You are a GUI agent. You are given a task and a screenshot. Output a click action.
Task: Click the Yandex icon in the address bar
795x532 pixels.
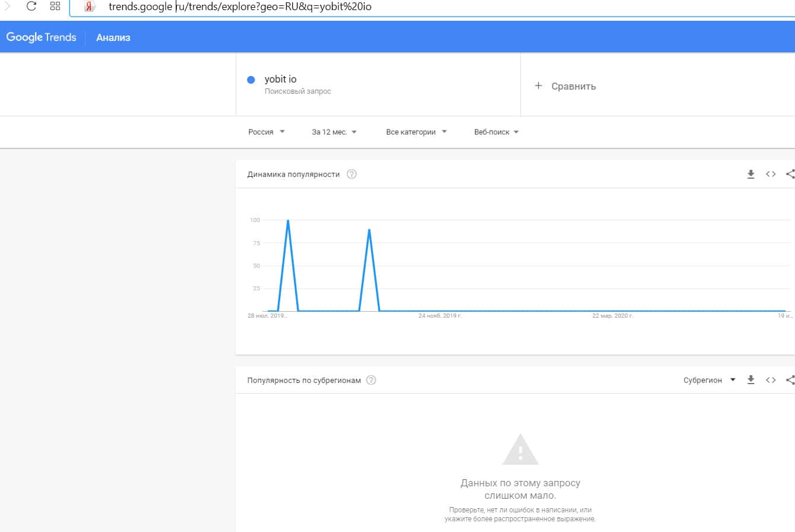[90, 7]
